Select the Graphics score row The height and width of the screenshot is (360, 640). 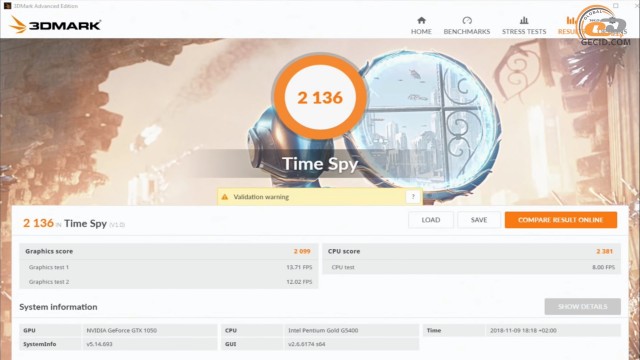tap(169, 251)
